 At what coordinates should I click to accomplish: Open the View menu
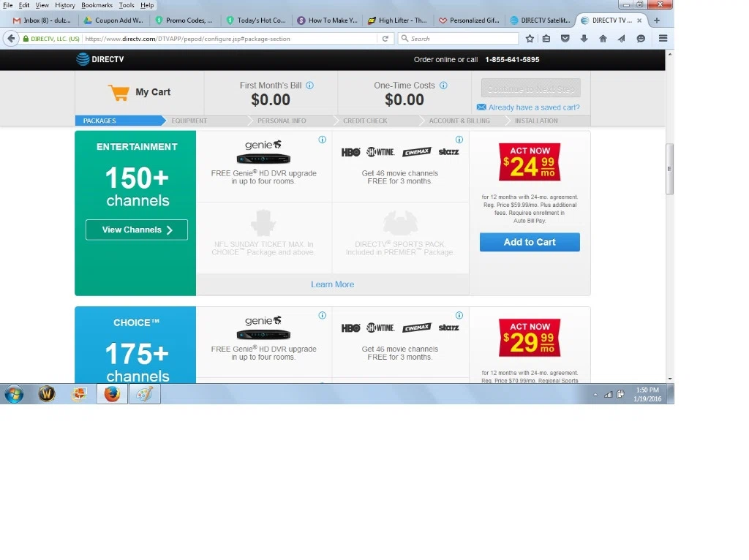[42, 5]
